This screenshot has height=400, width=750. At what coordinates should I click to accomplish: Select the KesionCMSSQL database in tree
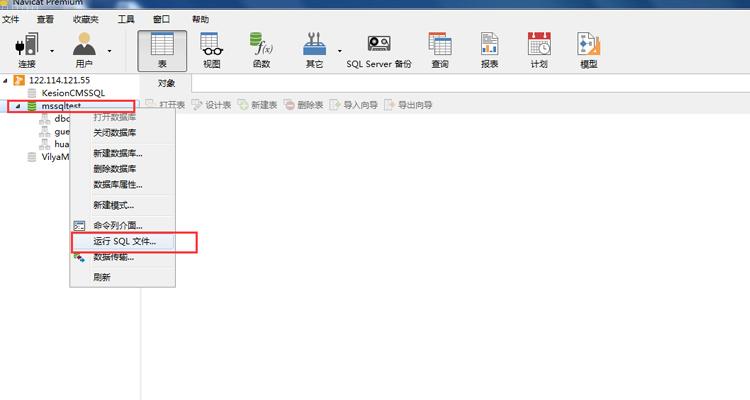pos(75,93)
